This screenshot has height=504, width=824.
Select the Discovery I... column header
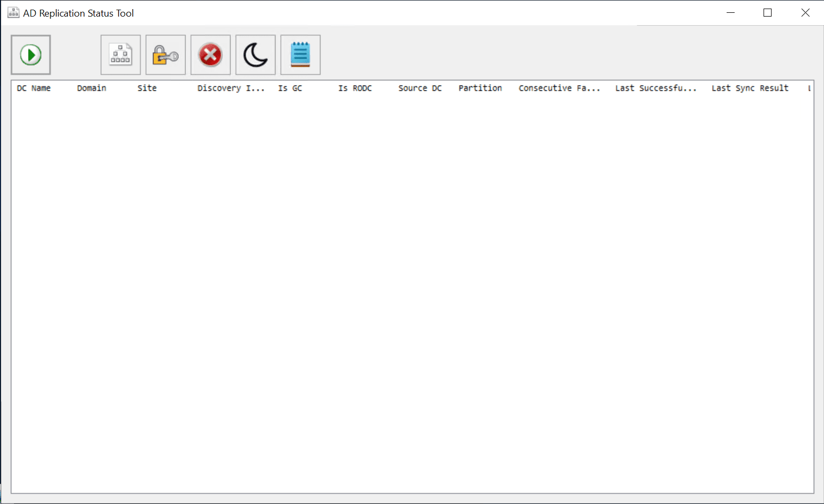pos(231,88)
